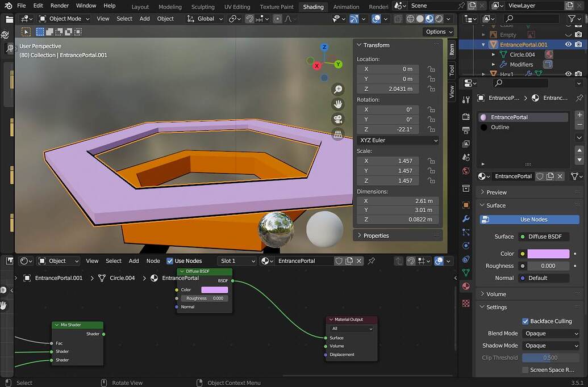Viewport: 588px width, 387px height.
Task: Open Global transform orientation dropdown
Action: point(205,18)
